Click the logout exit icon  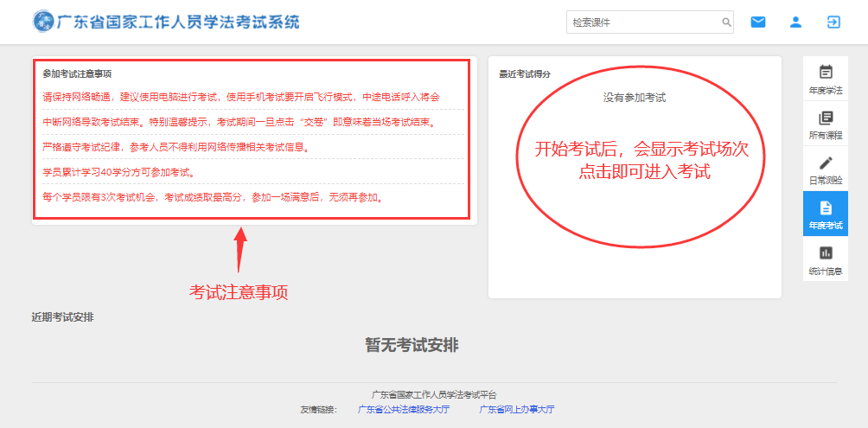click(x=833, y=22)
